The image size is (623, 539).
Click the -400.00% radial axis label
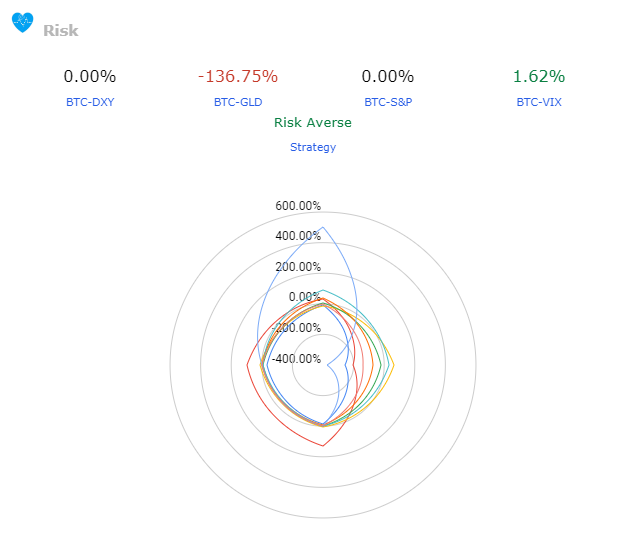(x=298, y=359)
